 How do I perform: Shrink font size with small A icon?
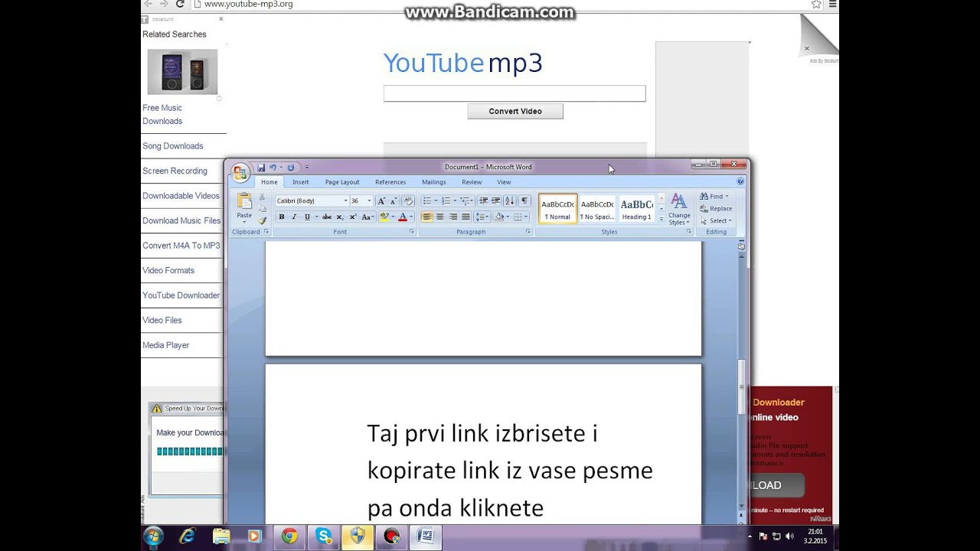(393, 201)
